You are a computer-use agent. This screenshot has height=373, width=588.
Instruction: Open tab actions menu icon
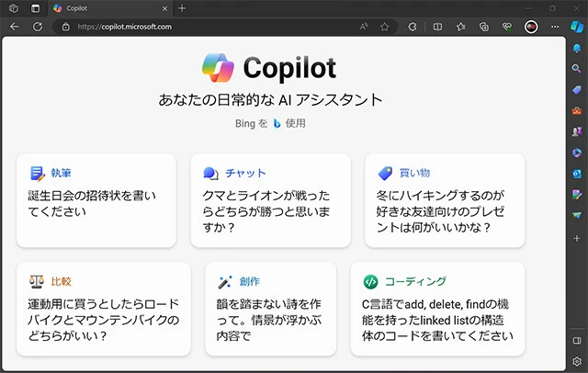(x=35, y=8)
